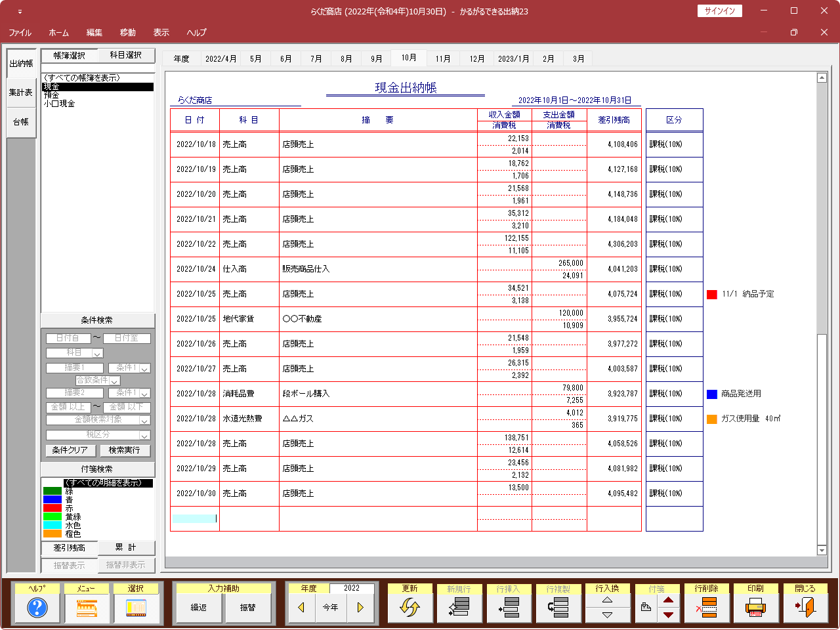The width and height of the screenshot is (840, 630).
Task: Open the 税区分 dropdown
Action: coord(145,435)
